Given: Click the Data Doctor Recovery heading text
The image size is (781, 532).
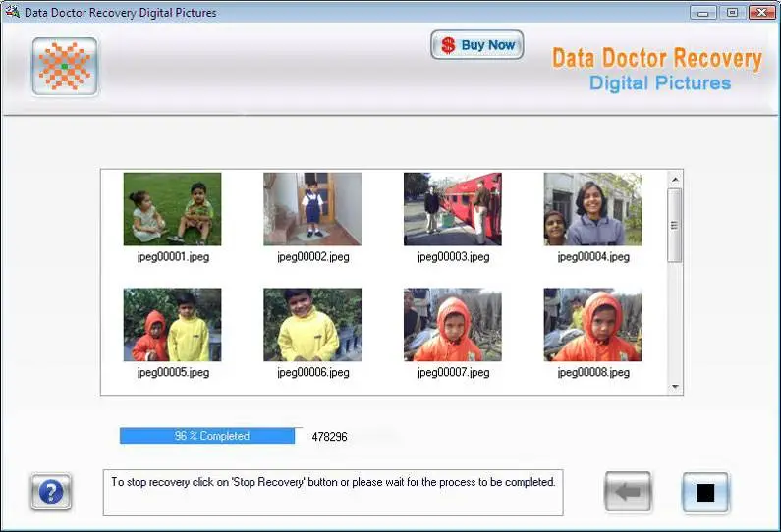Looking at the screenshot, I should click(x=657, y=58).
